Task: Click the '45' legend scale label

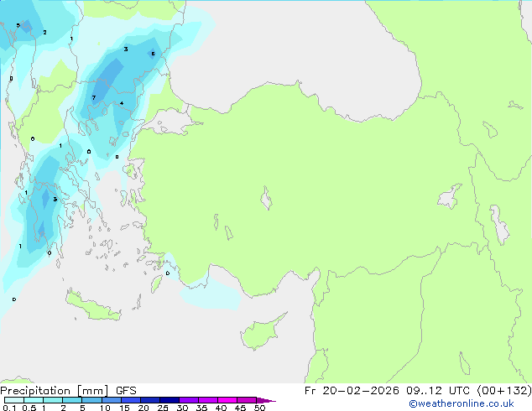Action: point(240,408)
